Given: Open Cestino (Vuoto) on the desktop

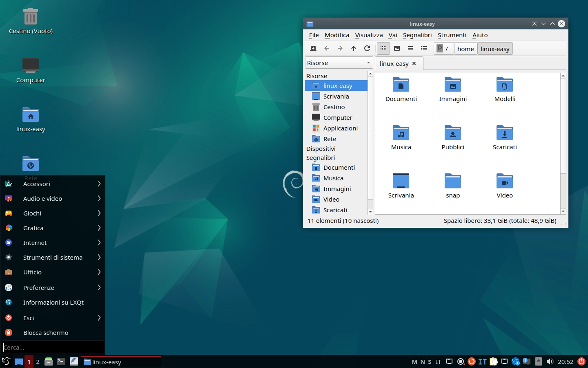Looking at the screenshot, I should tap(31, 16).
